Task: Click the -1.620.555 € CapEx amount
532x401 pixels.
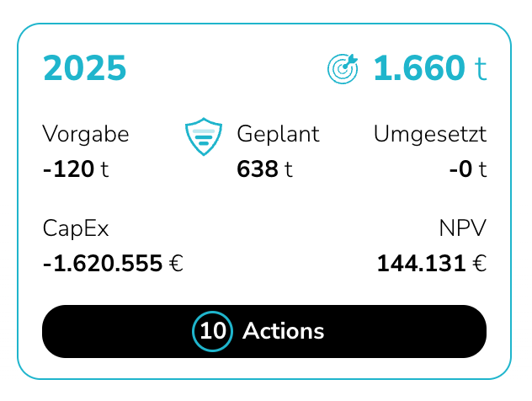Action: (x=113, y=264)
